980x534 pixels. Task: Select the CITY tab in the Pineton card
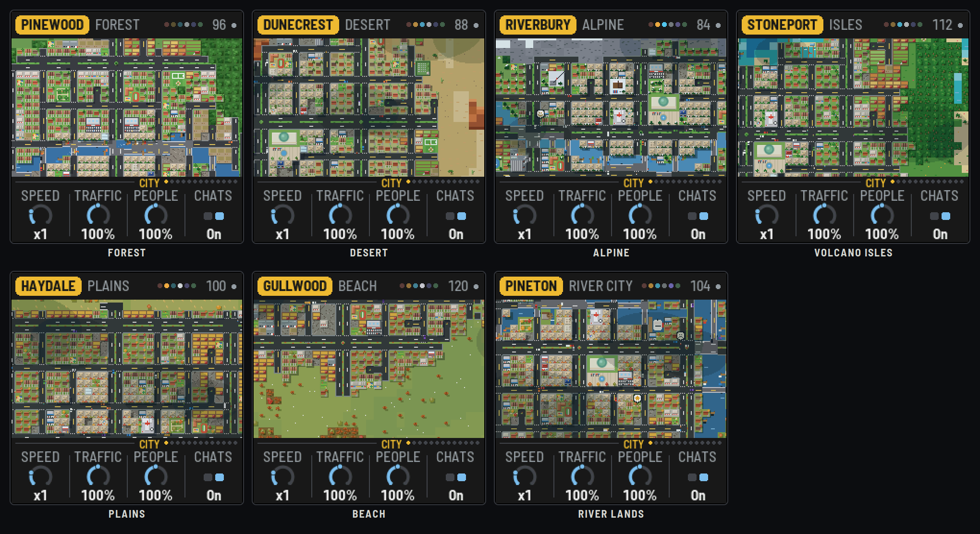(634, 444)
